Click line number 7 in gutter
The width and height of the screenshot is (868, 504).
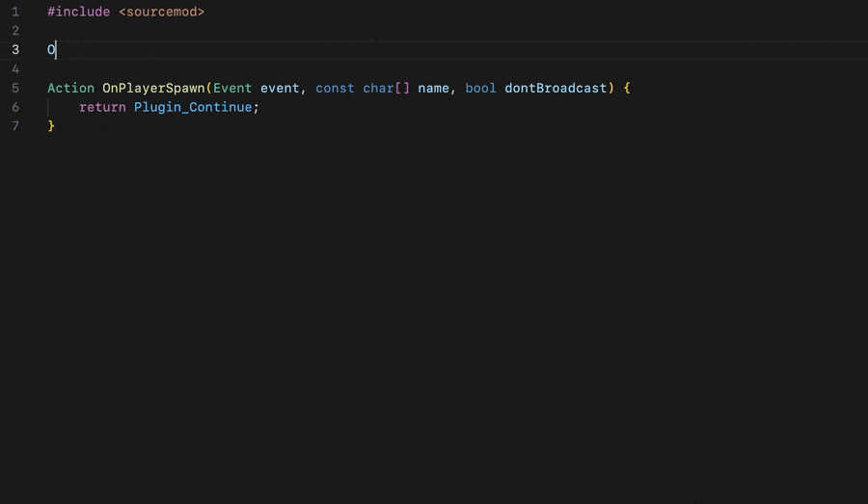[15, 126]
